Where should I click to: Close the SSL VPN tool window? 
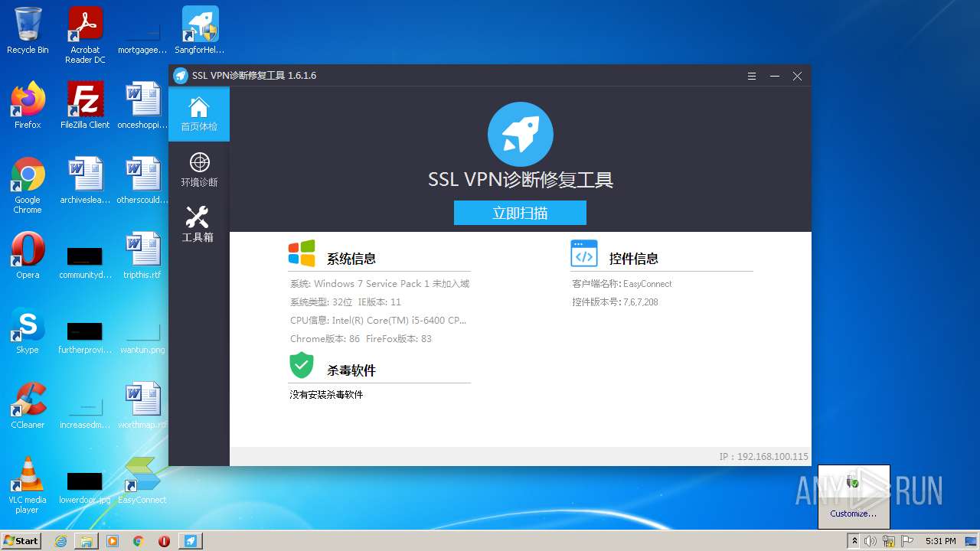tap(797, 76)
